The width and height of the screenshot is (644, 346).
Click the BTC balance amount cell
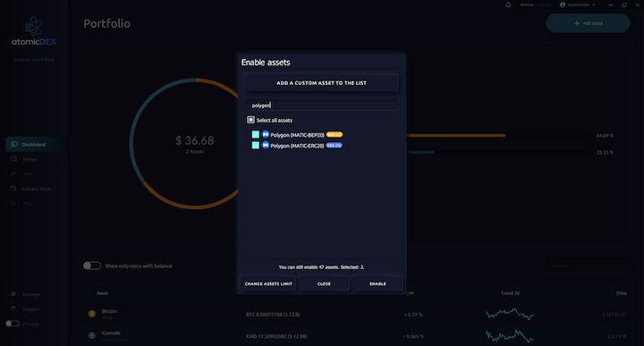(273, 315)
